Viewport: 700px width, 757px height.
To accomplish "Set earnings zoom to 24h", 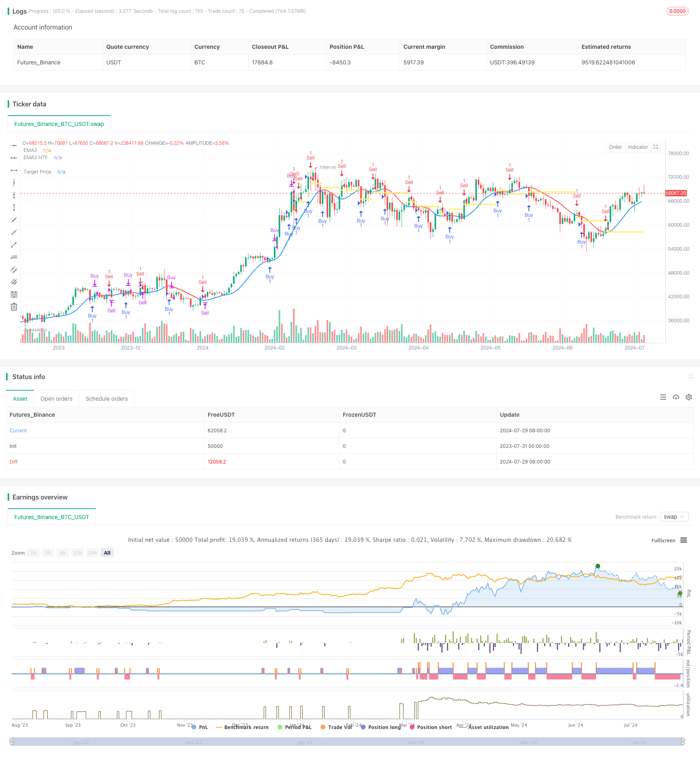I will 92,553.
